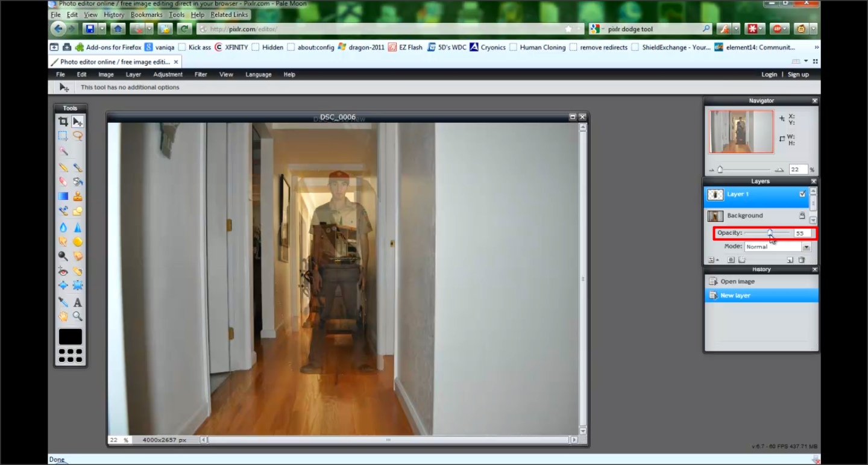
Task: Select the Eraser tool
Action: 63,181
